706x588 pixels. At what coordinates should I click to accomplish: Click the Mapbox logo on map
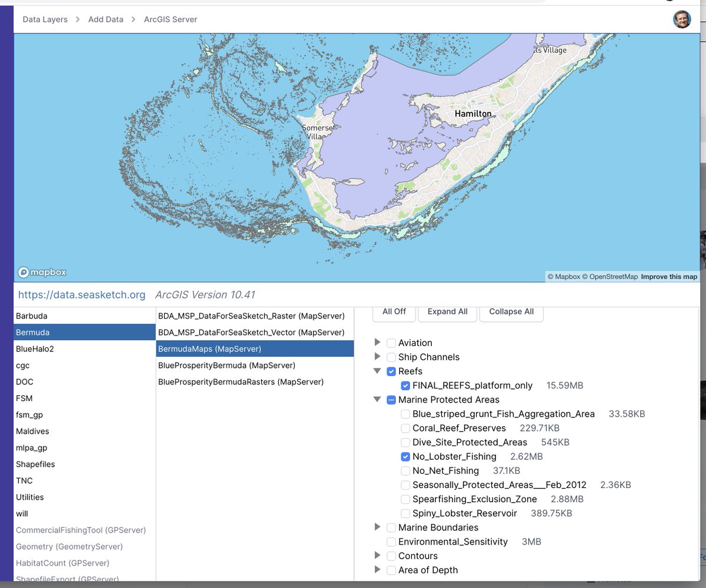42,272
